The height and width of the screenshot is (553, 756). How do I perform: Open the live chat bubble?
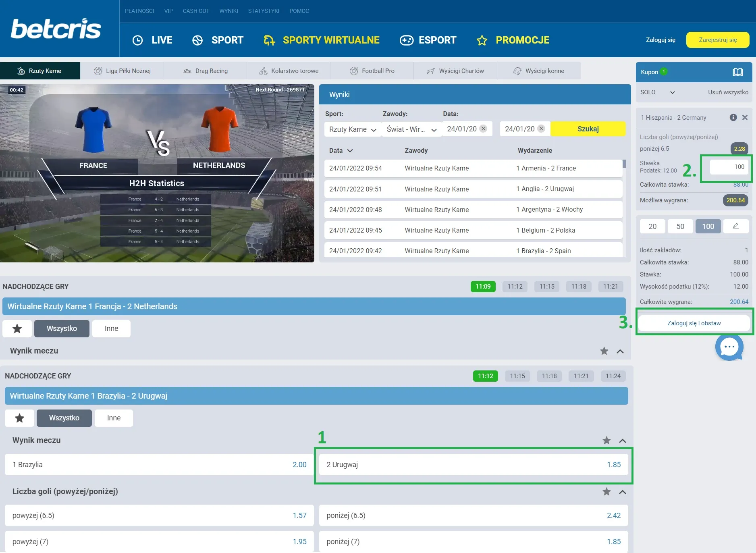(729, 347)
